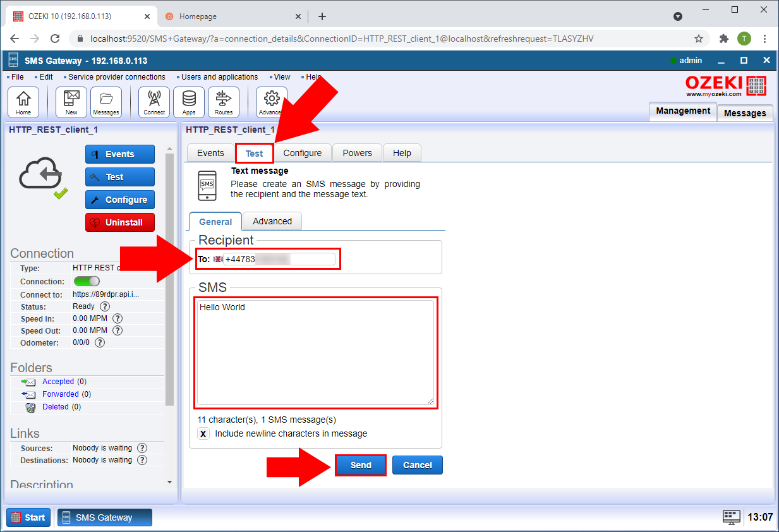Bookmark this page with star icon
779x532 pixels.
[699, 39]
